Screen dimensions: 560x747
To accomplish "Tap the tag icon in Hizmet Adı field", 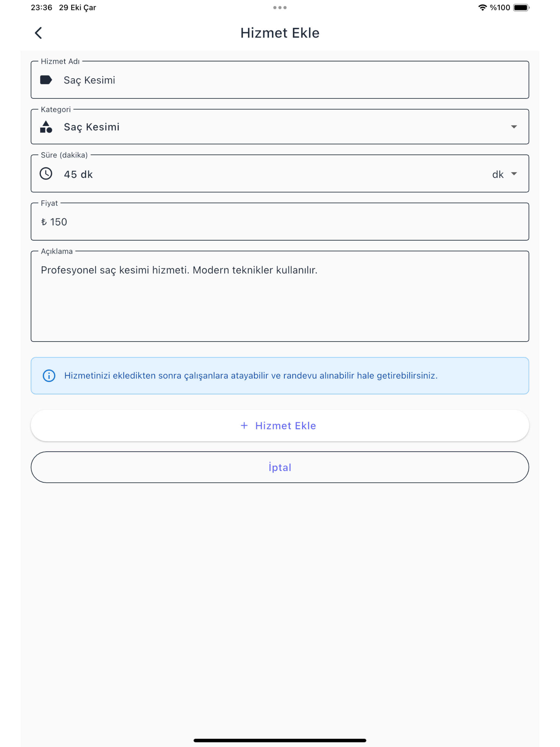I will tap(46, 80).
